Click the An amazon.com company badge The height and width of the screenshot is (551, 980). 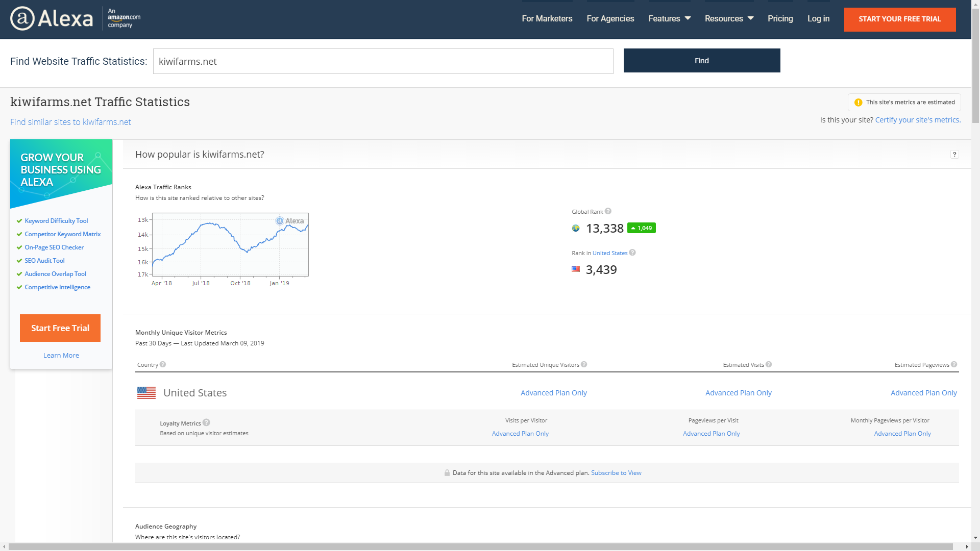[124, 18]
